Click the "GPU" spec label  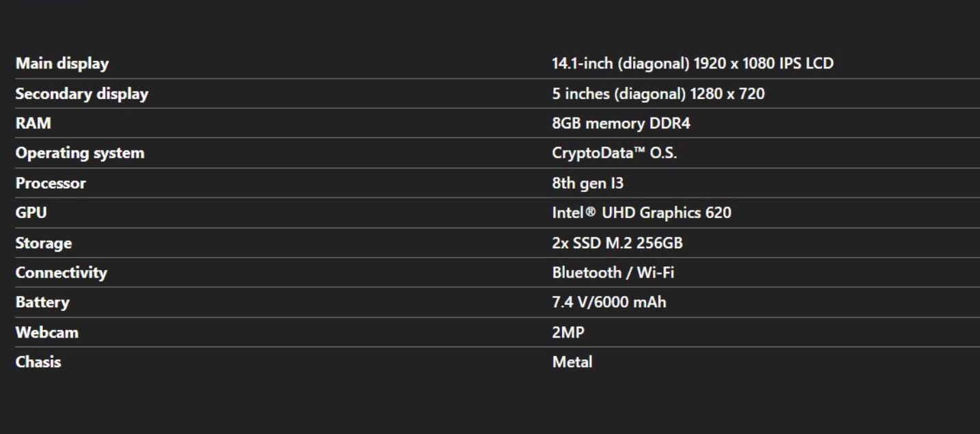click(x=31, y=213)
